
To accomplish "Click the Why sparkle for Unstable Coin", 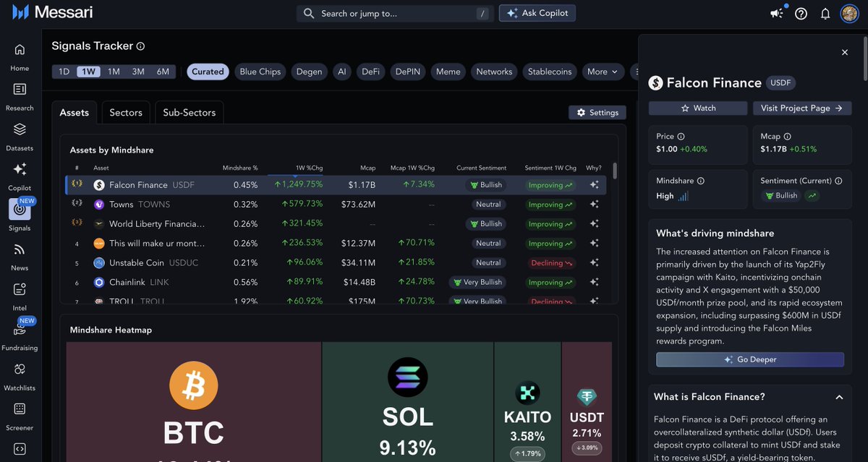I will [x=595, y=263].
